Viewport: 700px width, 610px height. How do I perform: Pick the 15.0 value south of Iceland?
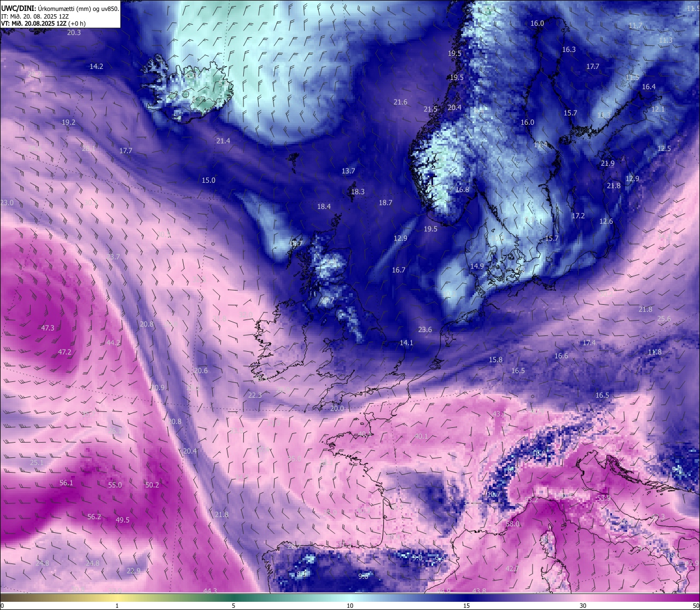208,181
